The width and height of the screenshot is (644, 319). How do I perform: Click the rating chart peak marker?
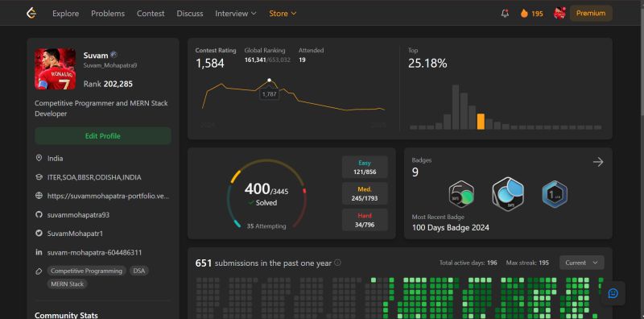[269, 81]
